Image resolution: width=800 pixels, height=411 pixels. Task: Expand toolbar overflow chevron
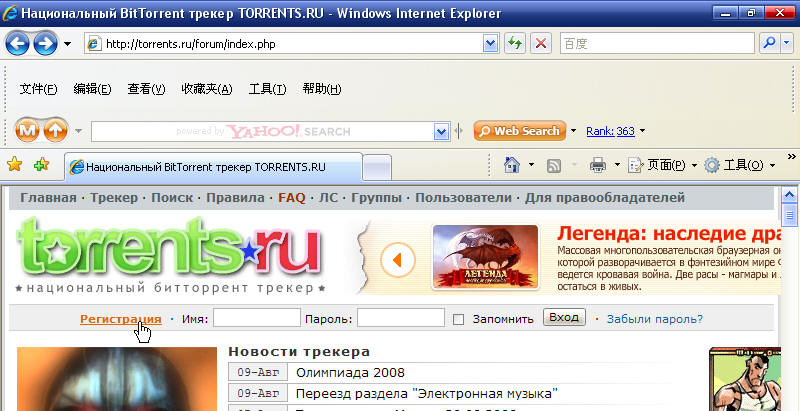[x=792, y=157]
